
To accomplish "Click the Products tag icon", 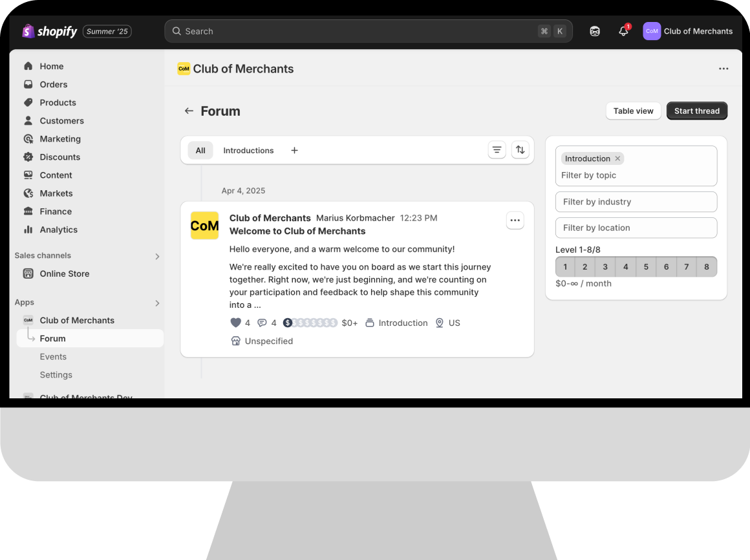I will (x=28, y=102).
